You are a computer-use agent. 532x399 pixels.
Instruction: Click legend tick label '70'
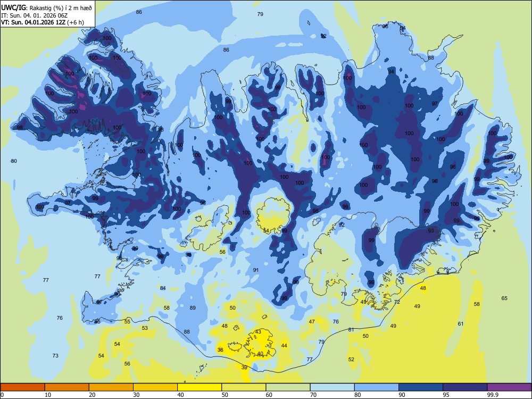313,395
